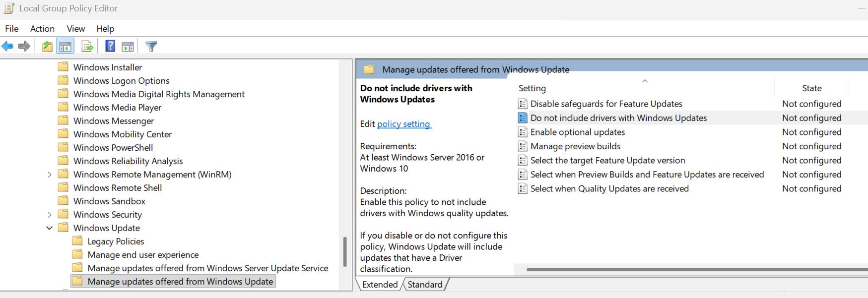Select Windows Reliability Analysis folder
Image resolution: width=868 pixels, height=298 pixels.
(x=128, y=161)
